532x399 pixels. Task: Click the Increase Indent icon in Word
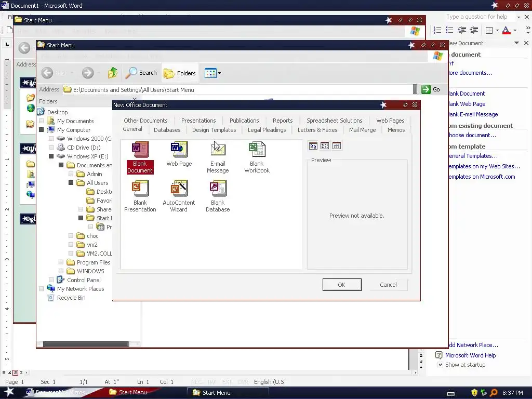coord(474,30)
